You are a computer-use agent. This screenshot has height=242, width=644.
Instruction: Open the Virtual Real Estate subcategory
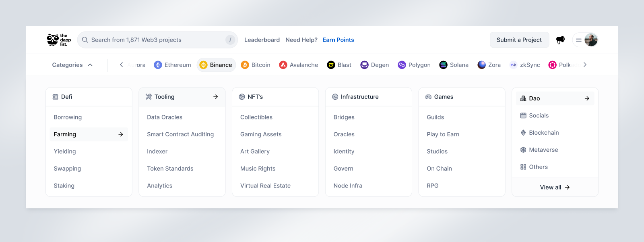tap(265, 186)
